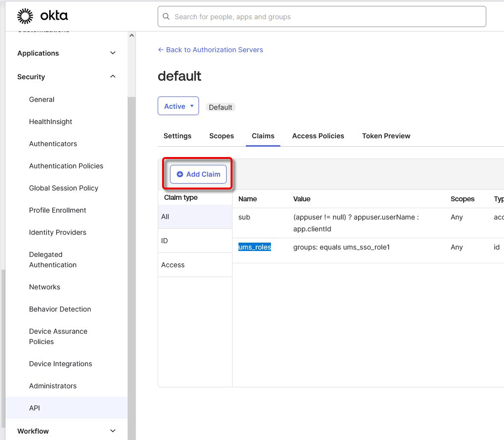Click the Okta logo icon
Image resolution: width=504 pixels, height=440 pixels.
click(x=25, y=16)
